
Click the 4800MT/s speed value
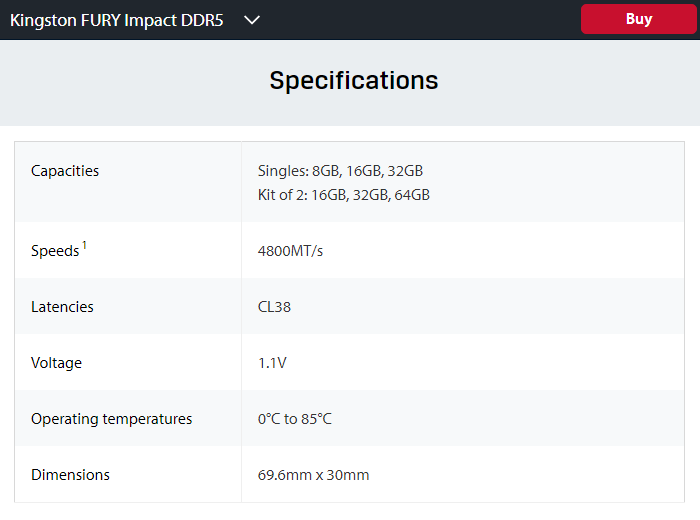click(x=290, y=251)
